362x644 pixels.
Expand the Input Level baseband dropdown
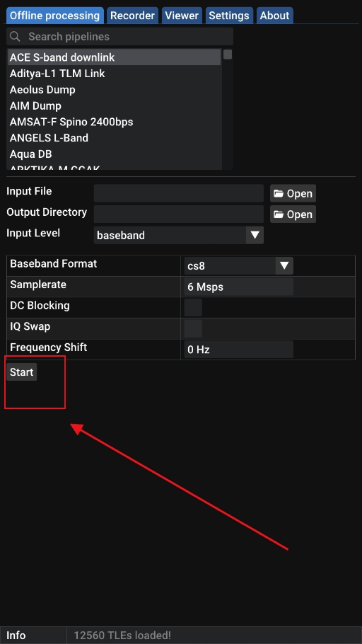point(179,235)
